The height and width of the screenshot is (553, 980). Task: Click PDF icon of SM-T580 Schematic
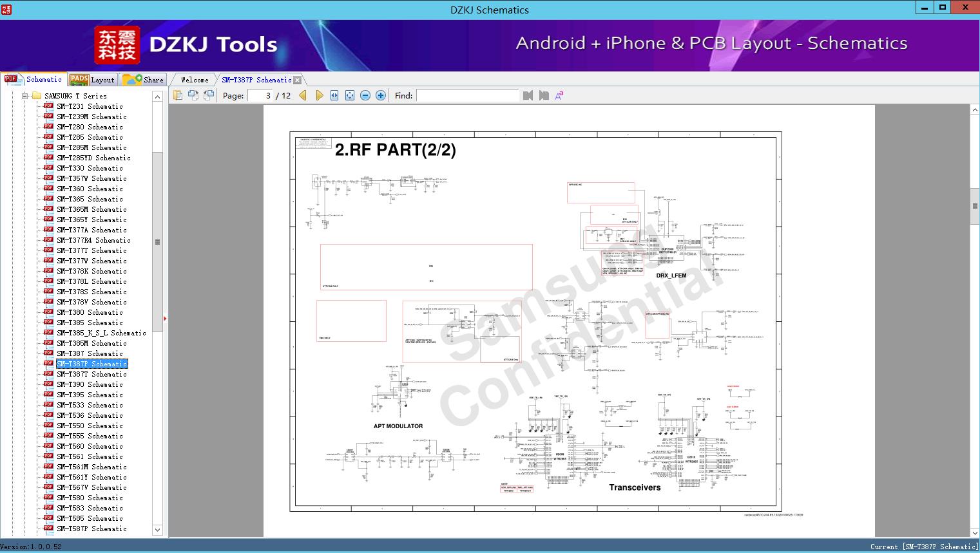48,498
